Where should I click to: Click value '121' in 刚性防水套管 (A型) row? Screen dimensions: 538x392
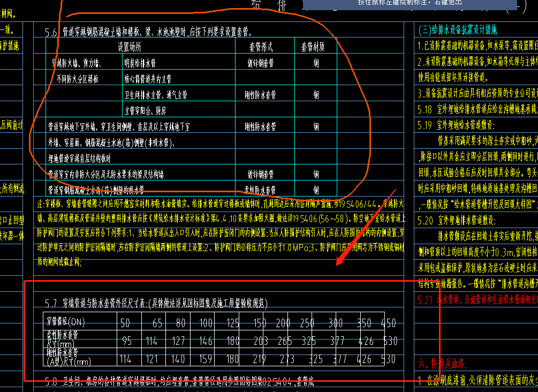tap(151, 359)
